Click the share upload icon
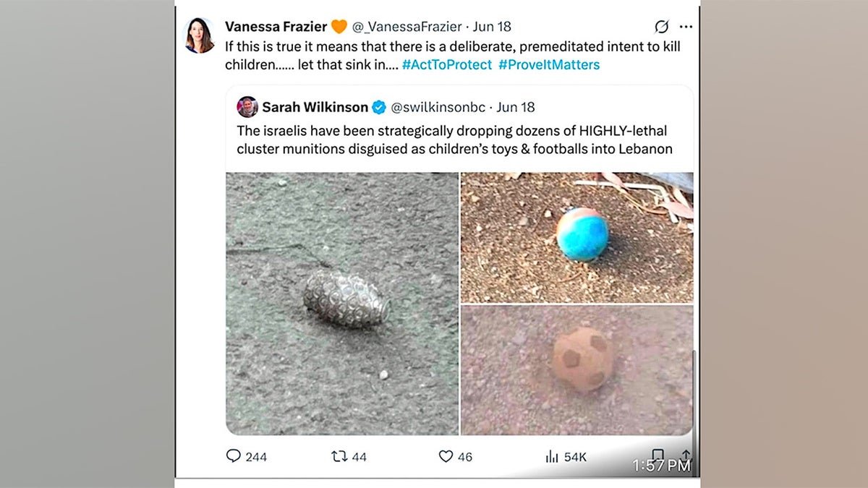This screenshot has height=488, width=868. (685, 455)
